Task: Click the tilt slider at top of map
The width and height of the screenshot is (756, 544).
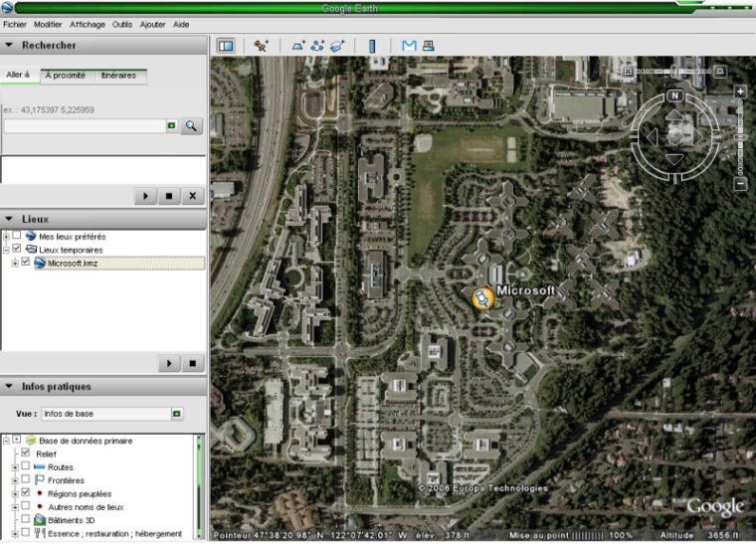Action: tap(673, 72)
